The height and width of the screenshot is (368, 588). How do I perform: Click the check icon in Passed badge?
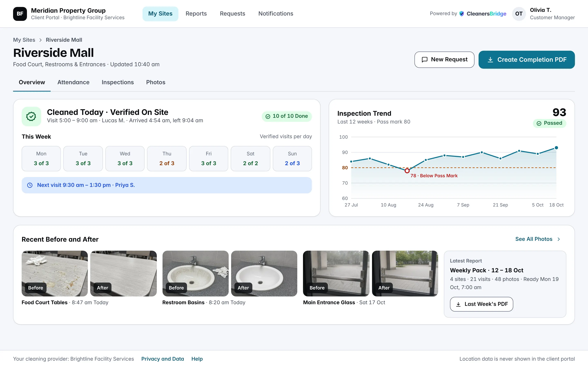[x=539, y=123]
